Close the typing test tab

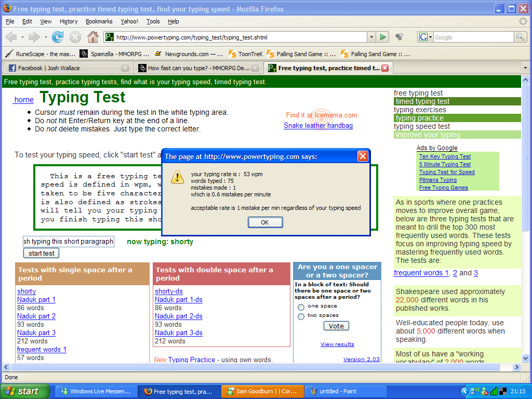click(x=385, y=68)
